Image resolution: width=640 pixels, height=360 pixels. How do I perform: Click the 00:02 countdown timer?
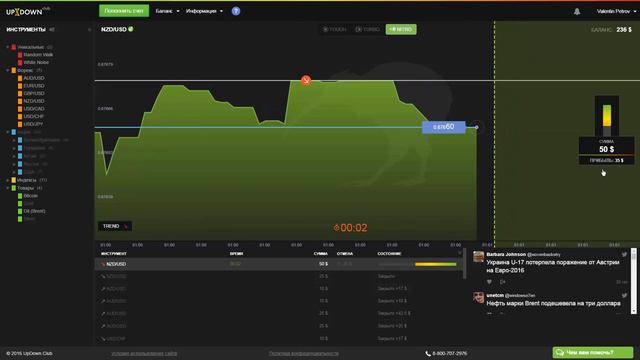[351, 228]
